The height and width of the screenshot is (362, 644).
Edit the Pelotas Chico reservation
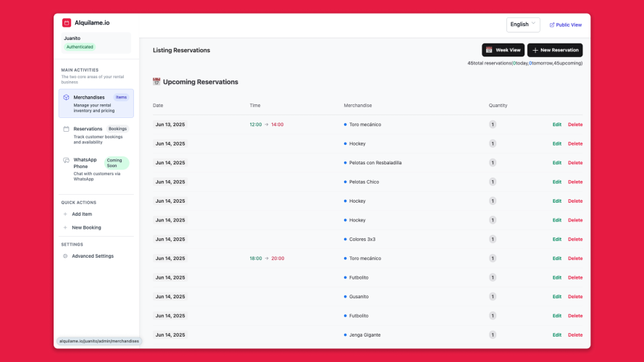556,182
